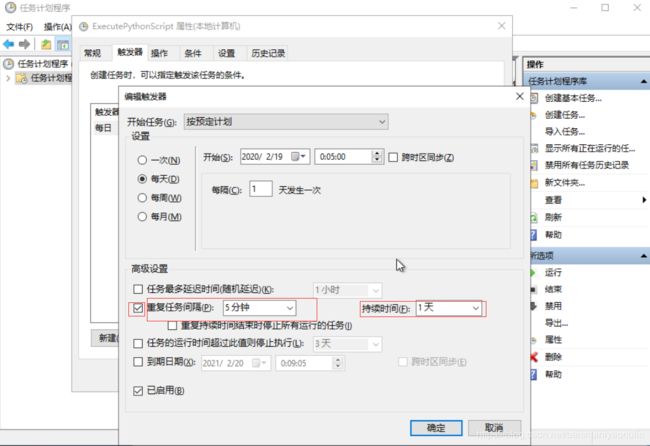Screen dimensions: 650x446
Task: Open the start date 2020/2/19 dropdown arrow
Action: [x=303, y=157]
